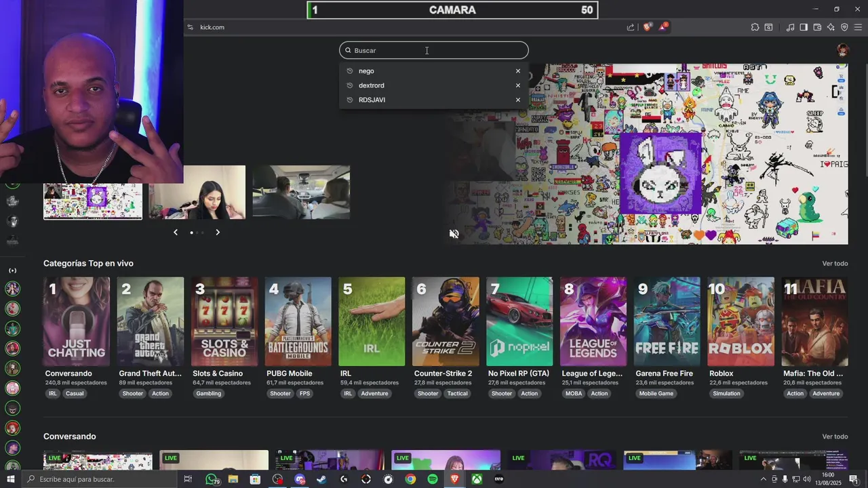
Task: Open the Slots & Casino category
Action: click(224, 321)
